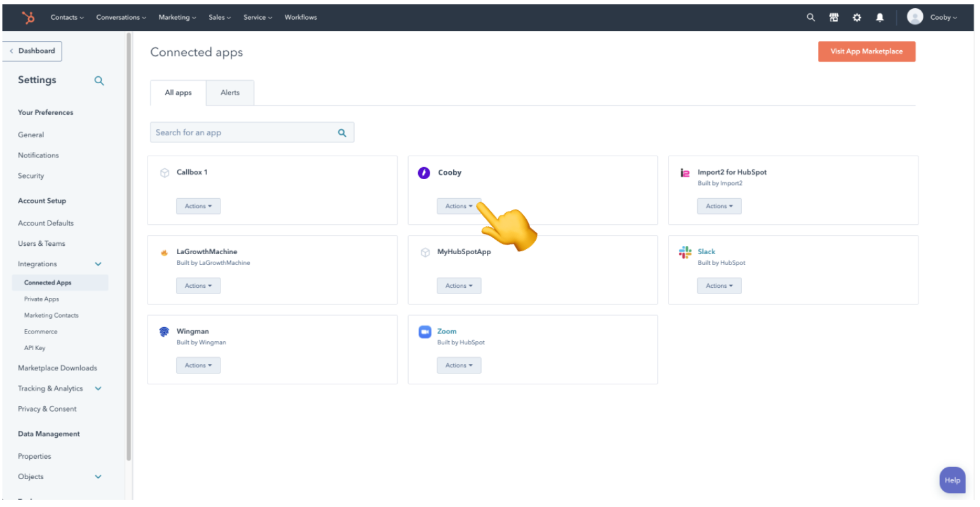Viewport: 980px width, 507px height.
Task: Open Actions dropdown for Wingman
Action: pos(198,365)
